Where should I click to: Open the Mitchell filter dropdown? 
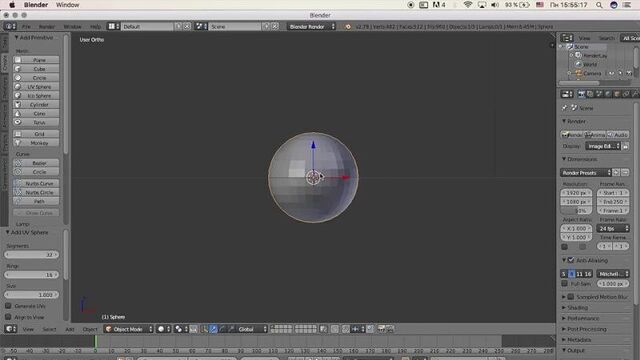click(613, 274)
